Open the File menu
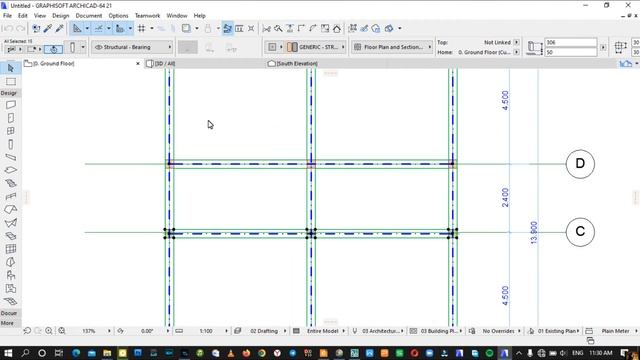The height and width of the screenshot is (360, 640). coord(7,16)
